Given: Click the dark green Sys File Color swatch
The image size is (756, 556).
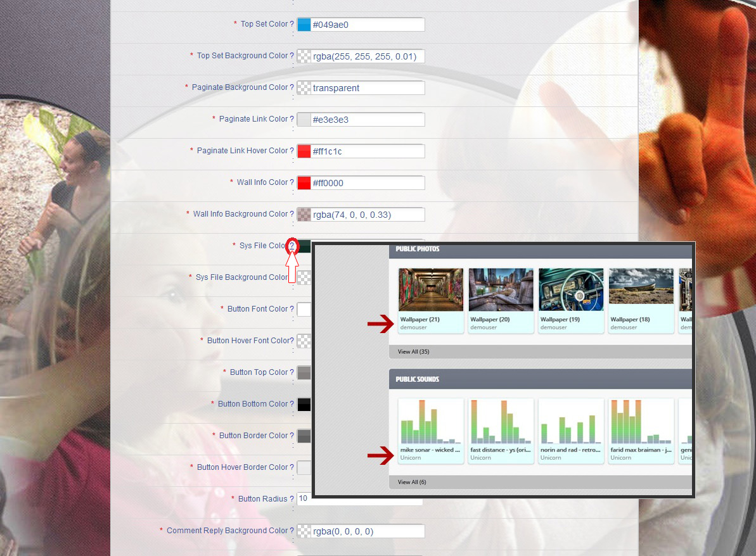Looking at the screenshot, I should click(305, 246).
